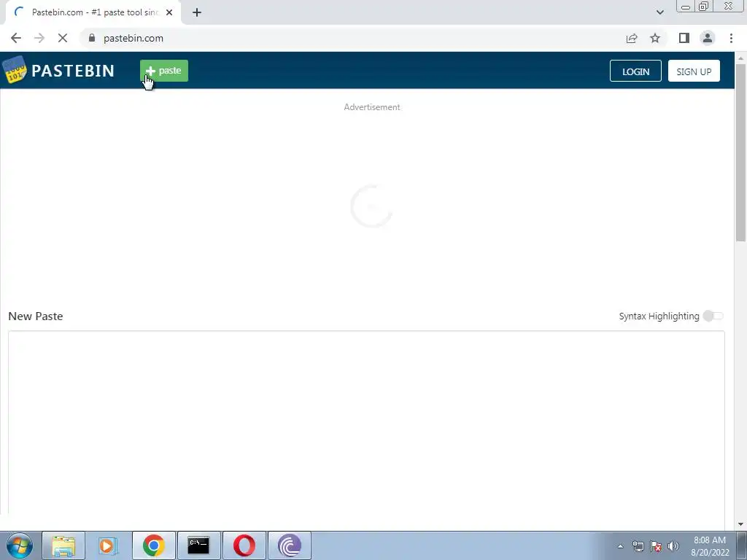Open the purple swirl taskbar app
The height and width of the screenshot is (560, 747).
tap(289, 545)
